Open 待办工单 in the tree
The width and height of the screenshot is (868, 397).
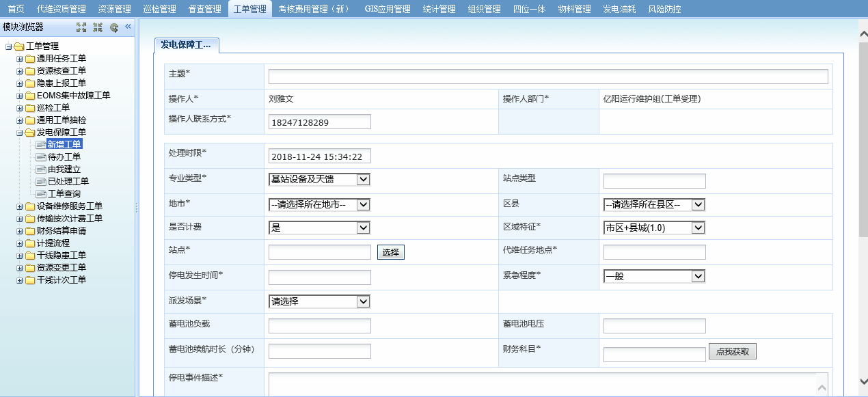(64, 157)
